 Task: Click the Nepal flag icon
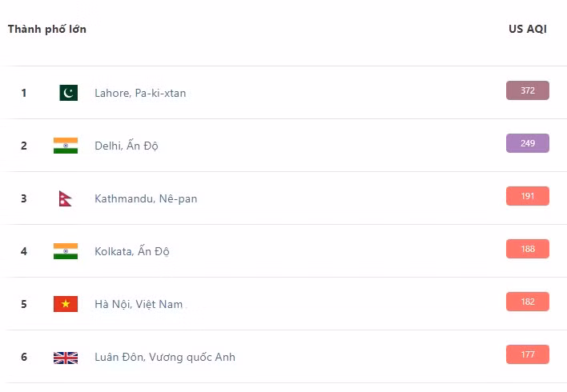[x=65, y=198]
